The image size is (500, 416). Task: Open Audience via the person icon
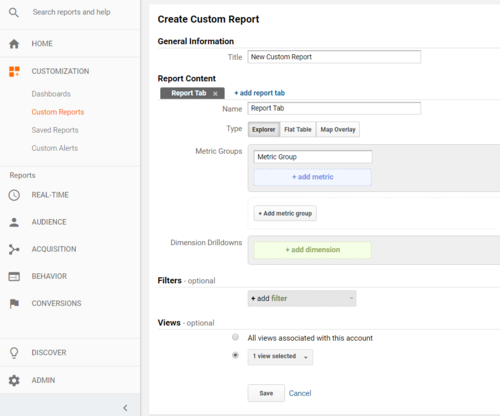[x=14, y=222]
